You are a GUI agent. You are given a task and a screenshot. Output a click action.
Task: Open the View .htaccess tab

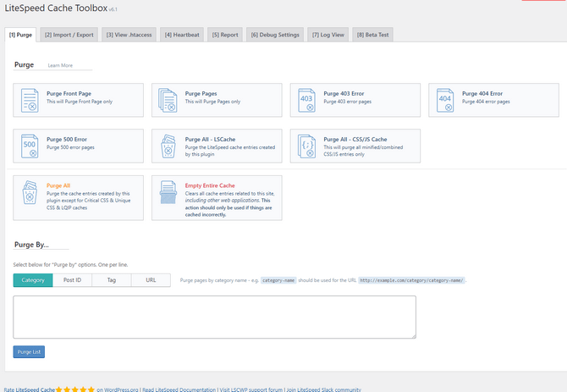[129, 35]
